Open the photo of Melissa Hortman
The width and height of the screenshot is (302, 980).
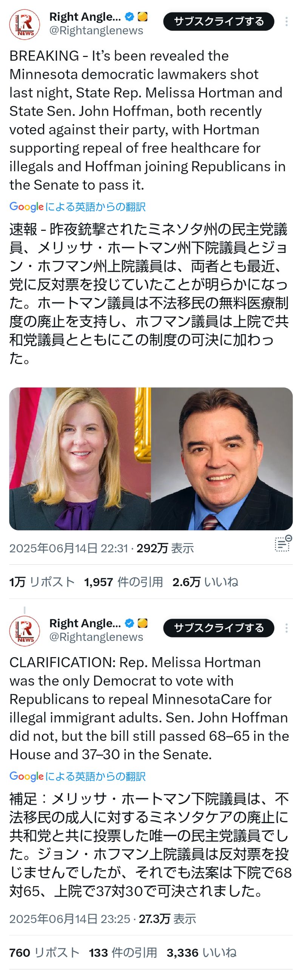(80, 459)
